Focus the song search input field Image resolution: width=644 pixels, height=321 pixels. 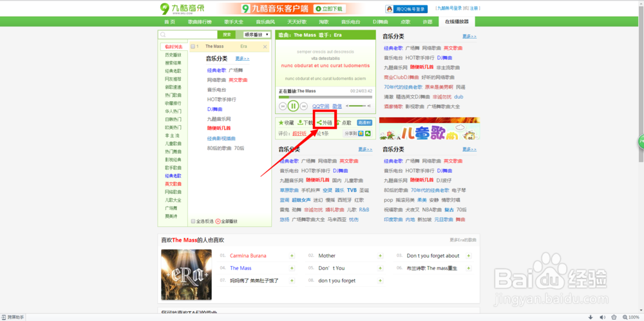pyautogui.click(x=188, y=35)
